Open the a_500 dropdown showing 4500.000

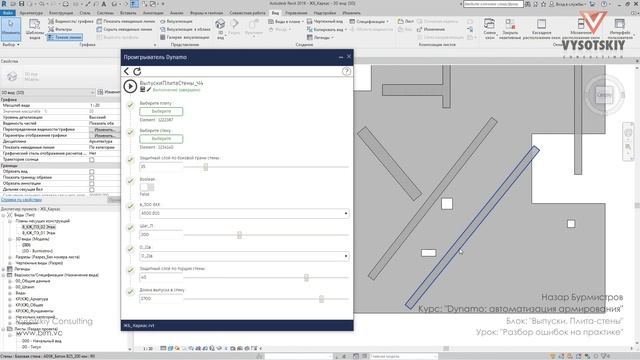(244, 213)
